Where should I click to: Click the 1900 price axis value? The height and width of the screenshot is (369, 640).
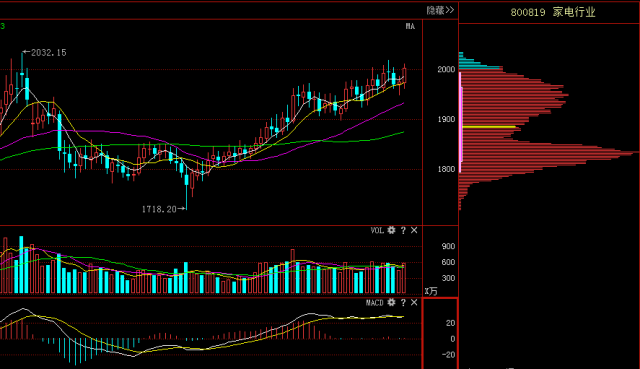(x=446, y=119)
